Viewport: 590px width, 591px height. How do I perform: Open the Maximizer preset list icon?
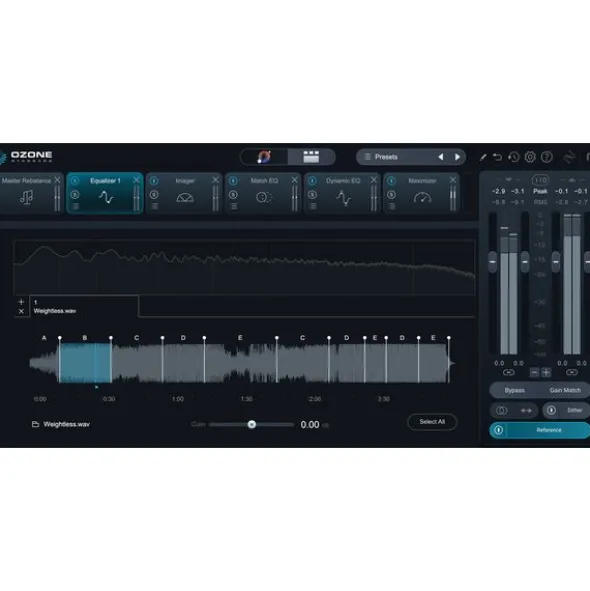[392, 207]
